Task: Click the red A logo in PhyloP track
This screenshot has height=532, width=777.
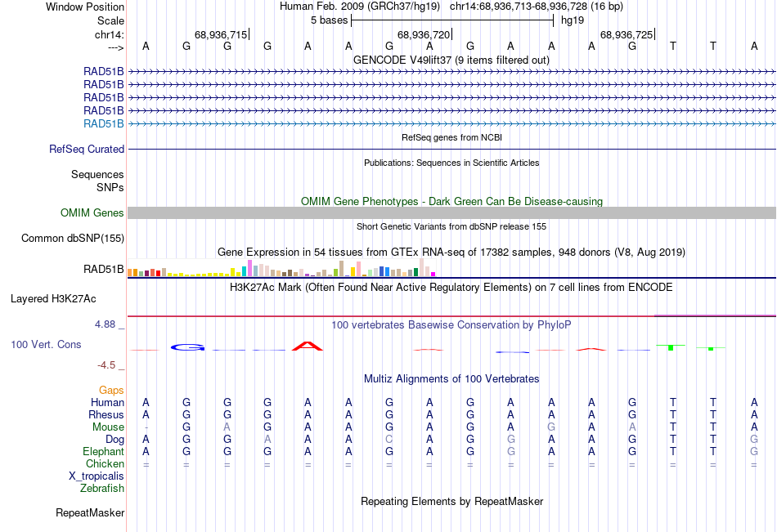Action: [x=308, y=346]
